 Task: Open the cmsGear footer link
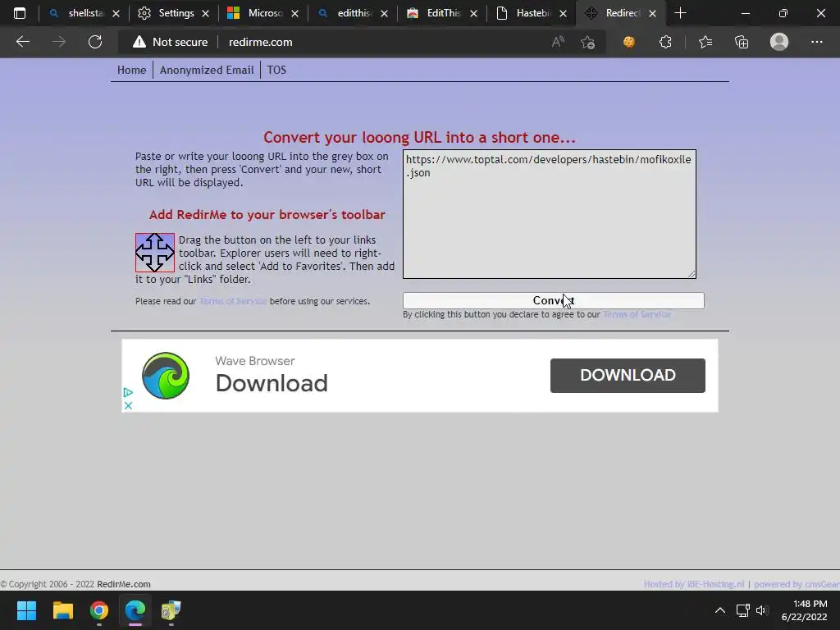[797, 584]
